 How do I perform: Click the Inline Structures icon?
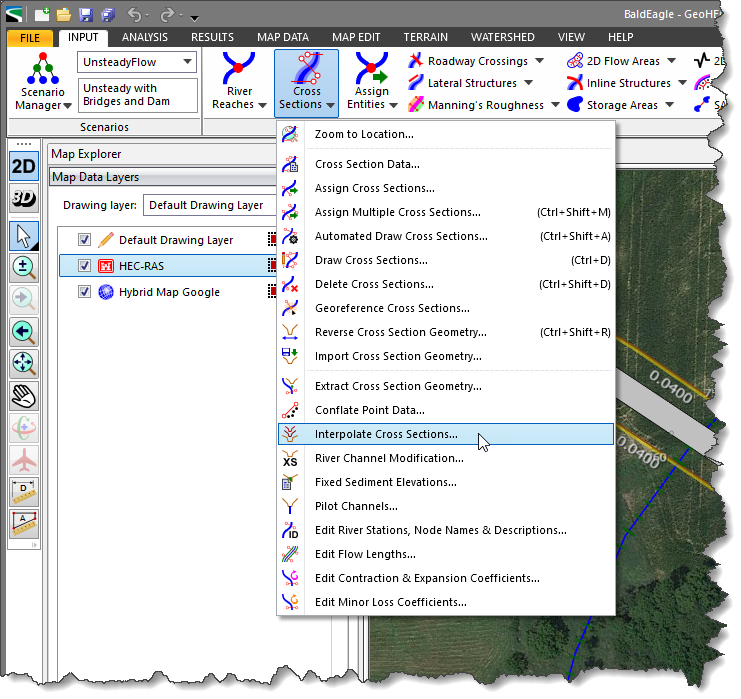tap(575, 83)
